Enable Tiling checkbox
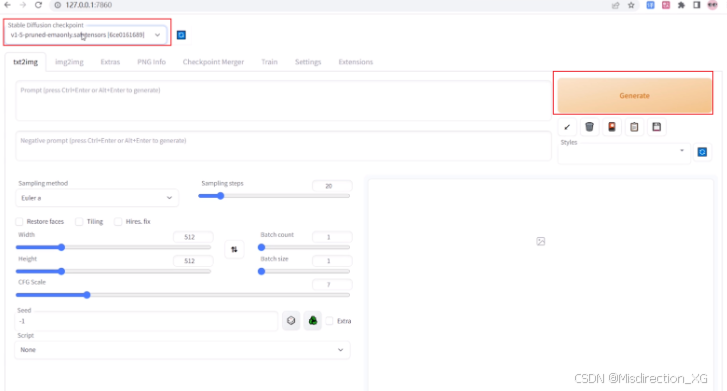The width and height of the screenshot is (727, 391). pyautogui.click(x=79, y=222)
